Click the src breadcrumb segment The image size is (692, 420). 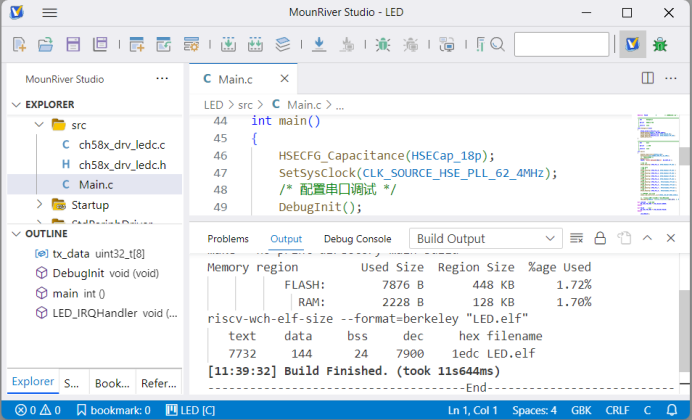[x=245, y=105]
